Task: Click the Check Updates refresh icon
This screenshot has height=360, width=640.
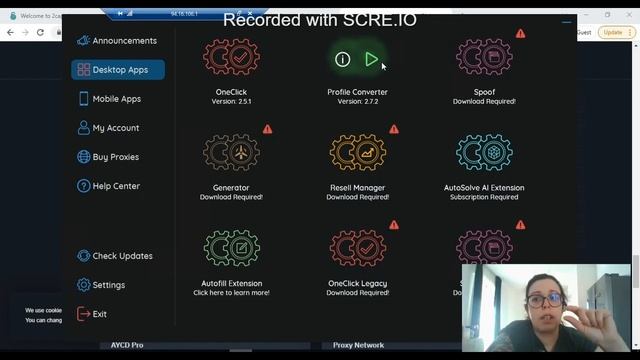Action: click(x=83, y=256)
